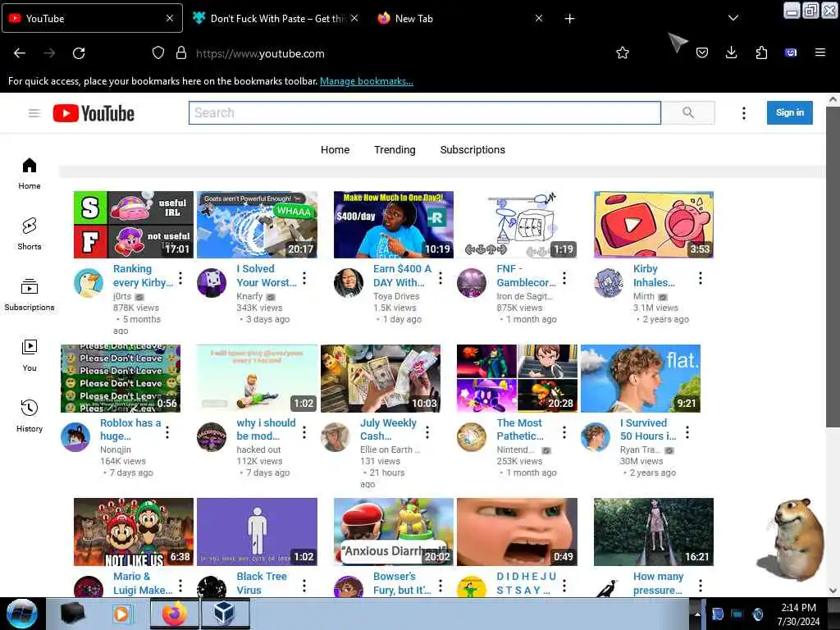Open the 'I Solved Your Worst...' title link
The image size is (840, 630).
(267, 276)
